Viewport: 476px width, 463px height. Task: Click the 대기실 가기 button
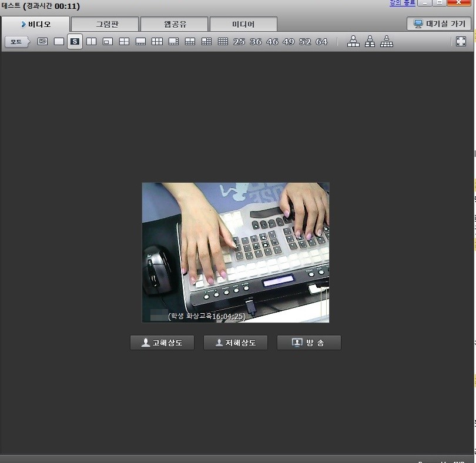439,24
